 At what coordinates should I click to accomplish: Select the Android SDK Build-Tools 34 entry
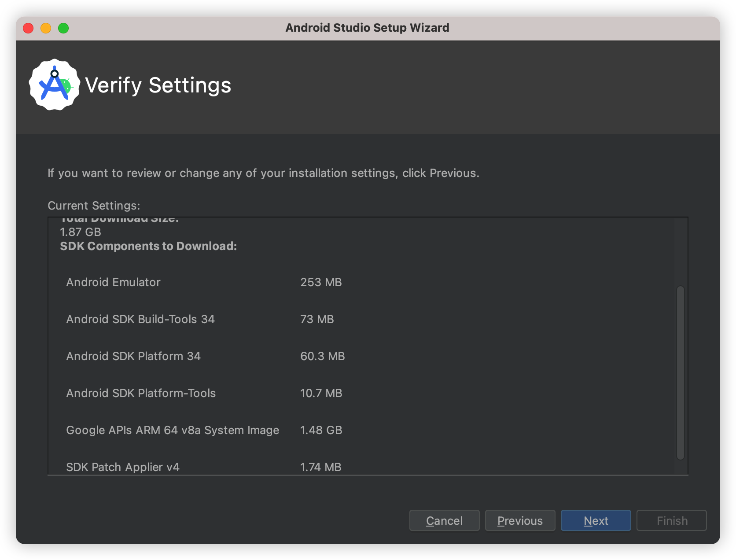click(140, 319)
